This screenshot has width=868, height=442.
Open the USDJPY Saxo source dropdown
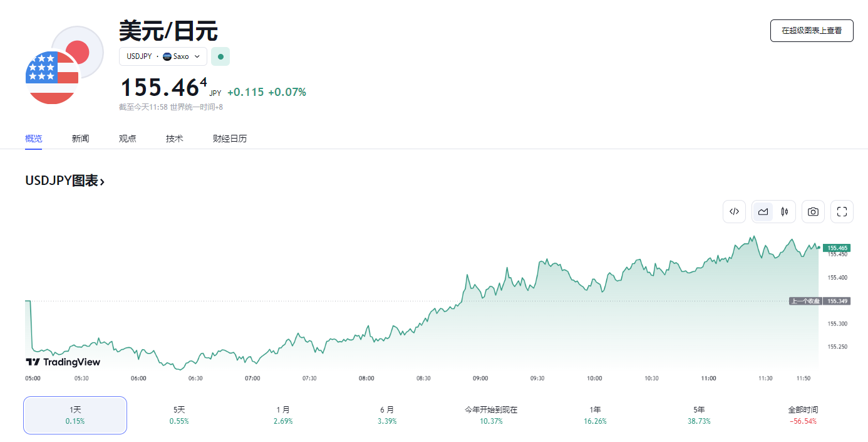(x=163, y=56)
